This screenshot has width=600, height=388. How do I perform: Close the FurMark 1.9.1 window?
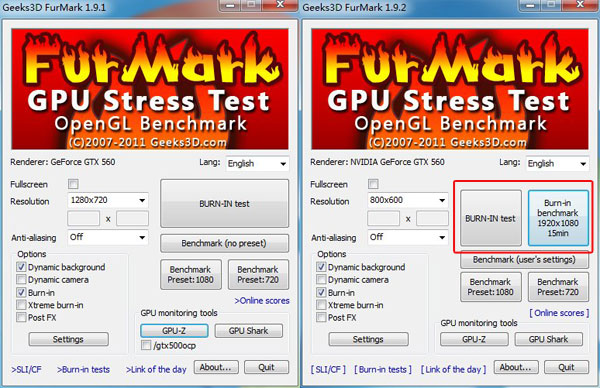(280, 5)
